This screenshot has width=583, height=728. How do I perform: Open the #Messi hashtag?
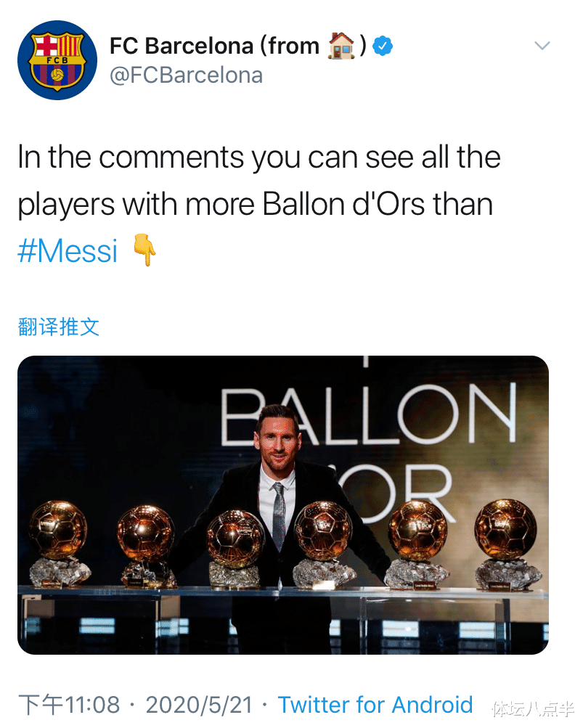pyautogui.click(x=68, y=251)
